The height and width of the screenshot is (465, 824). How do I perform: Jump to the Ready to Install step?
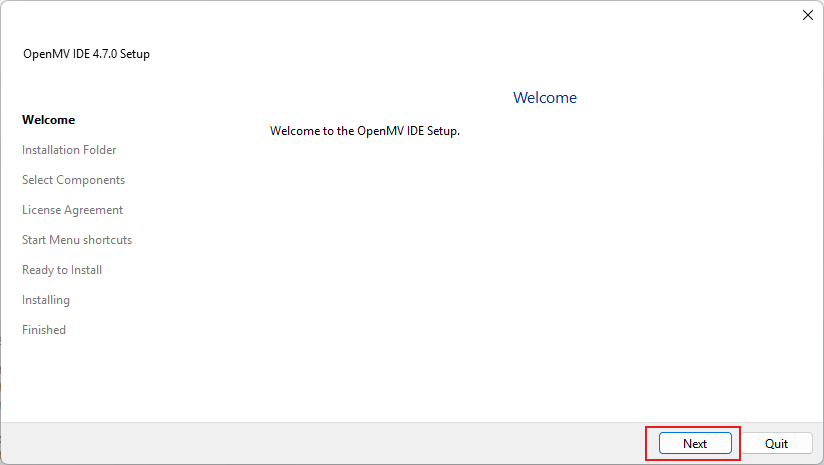tap(62, 270)
